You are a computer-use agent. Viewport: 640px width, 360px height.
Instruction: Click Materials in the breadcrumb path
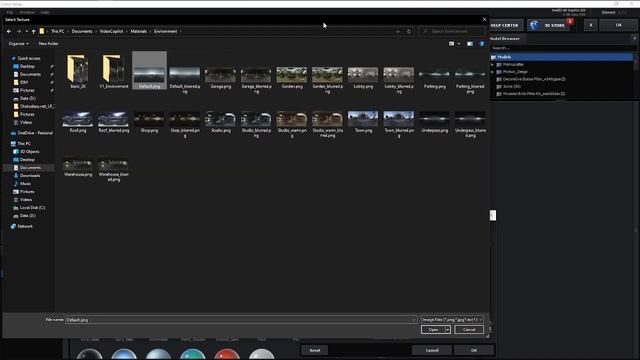click(x=138, y=31)
